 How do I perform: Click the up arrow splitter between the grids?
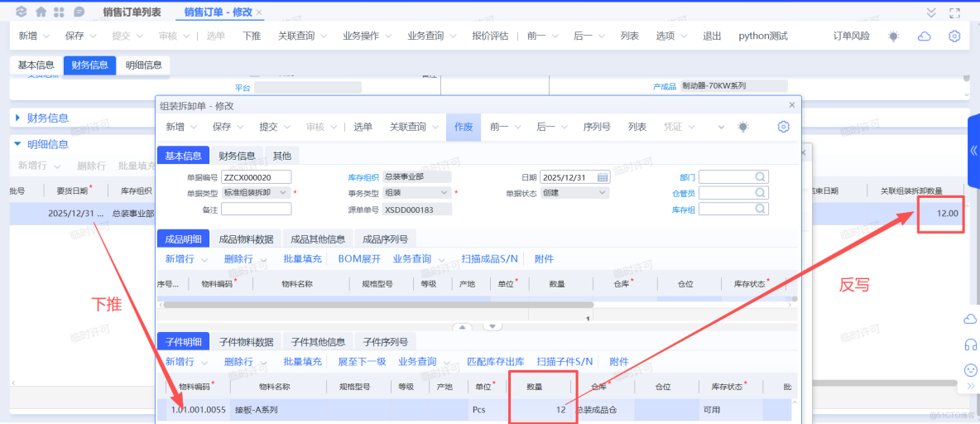coord(463,326)
